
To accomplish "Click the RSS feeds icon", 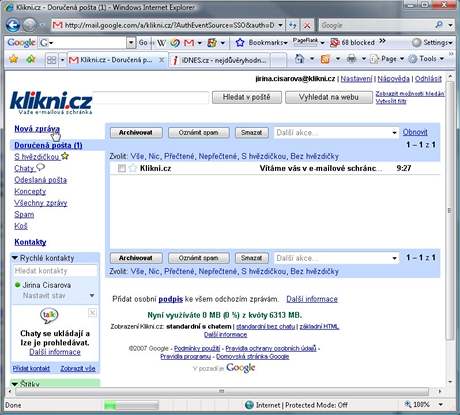I will click(x=325, y=59).
